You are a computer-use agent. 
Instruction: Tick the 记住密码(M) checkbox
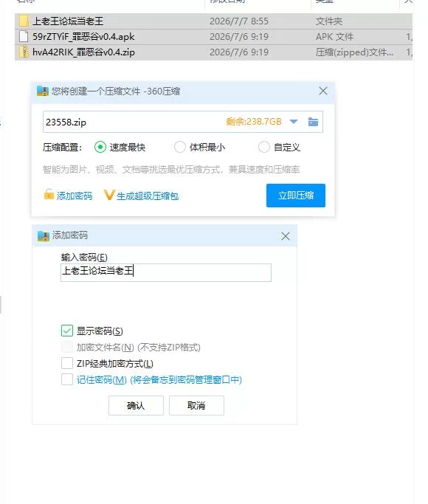click(x=67, y=379)
